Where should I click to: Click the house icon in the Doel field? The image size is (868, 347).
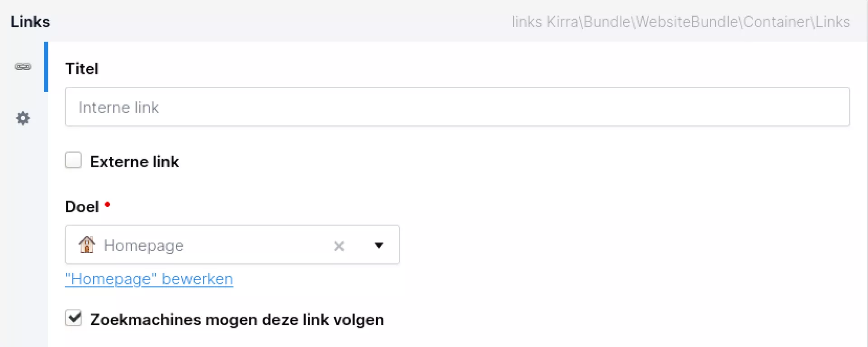(x=87, y=245)
